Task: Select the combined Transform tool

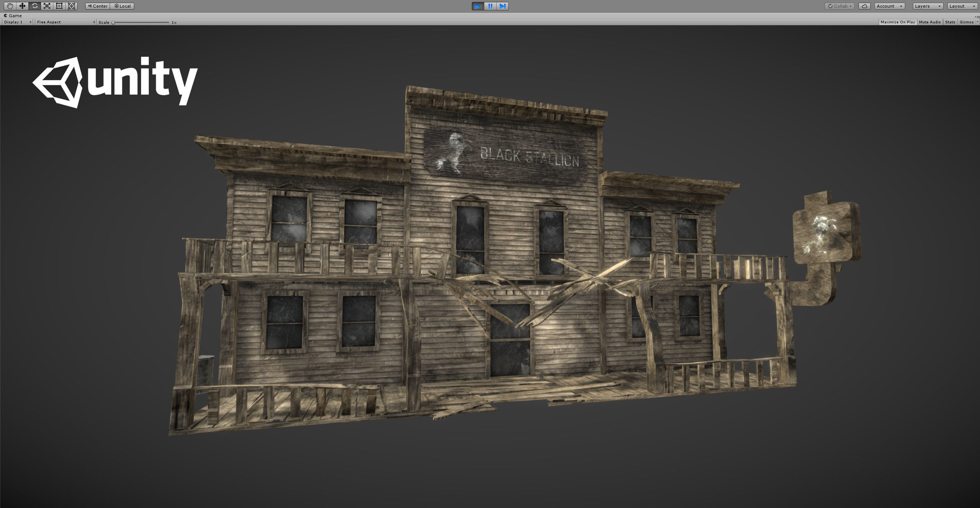Action: [x=71, y=6]
